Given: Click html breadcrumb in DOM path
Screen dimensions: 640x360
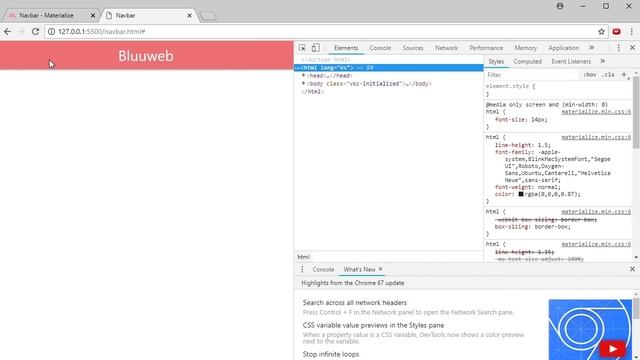Looking at the screenshot, I should [x=303, y=257].
